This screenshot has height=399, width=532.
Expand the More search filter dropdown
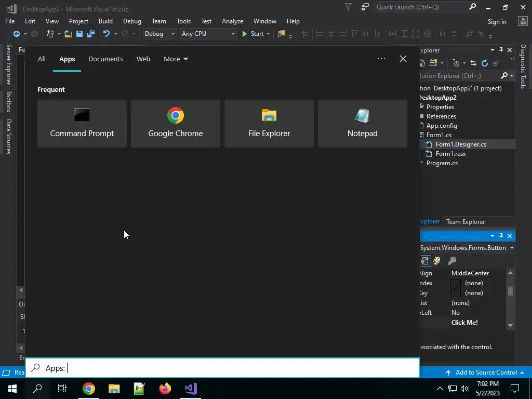click(176, 59)
